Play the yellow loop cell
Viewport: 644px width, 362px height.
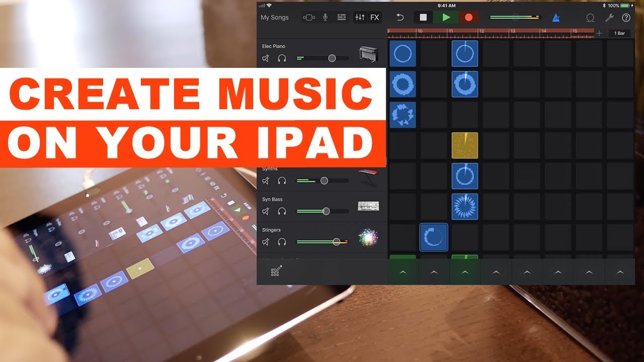click(x=465, y=145)
